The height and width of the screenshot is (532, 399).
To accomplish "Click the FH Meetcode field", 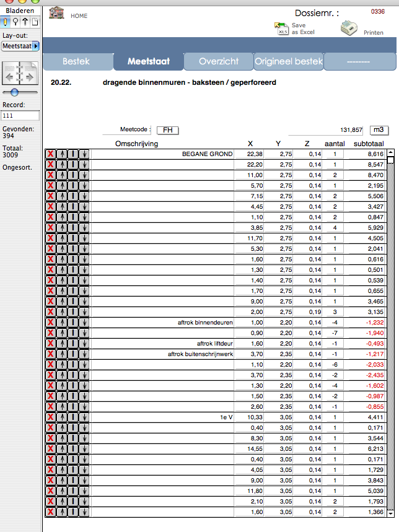I will coord(167,130).
